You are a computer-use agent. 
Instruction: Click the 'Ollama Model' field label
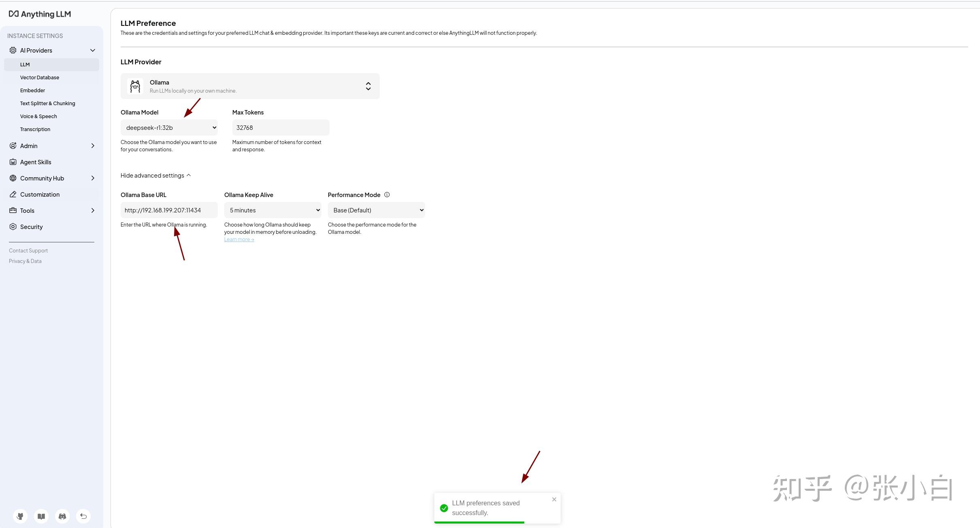[x=139, y=112]
